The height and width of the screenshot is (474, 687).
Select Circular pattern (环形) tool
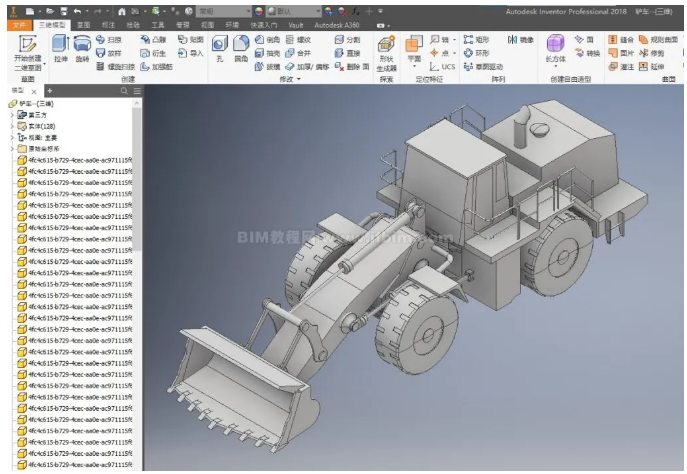click(x=476, y=53)
